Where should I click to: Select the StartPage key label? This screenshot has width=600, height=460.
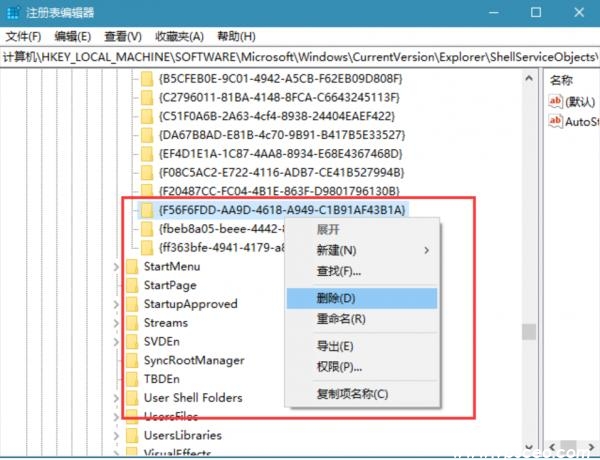pos(170,285)
